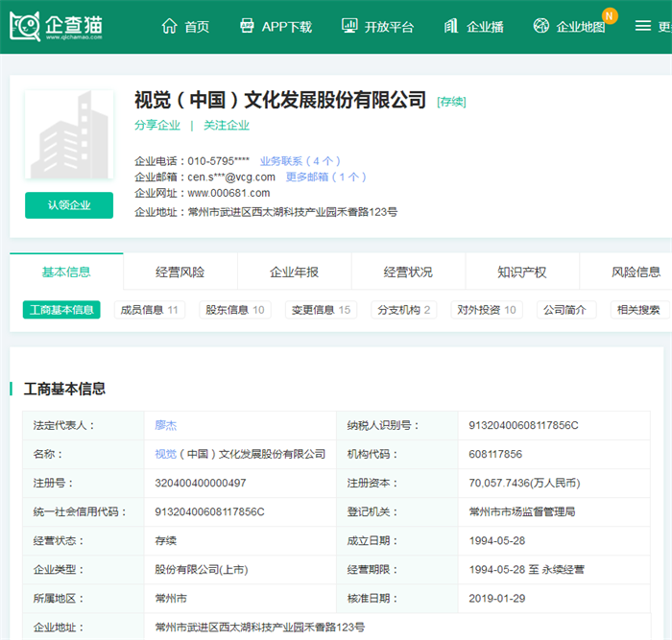Click the company placeholder building image
This screenshot has width=672, height=640.
click(x=69, y=134)
